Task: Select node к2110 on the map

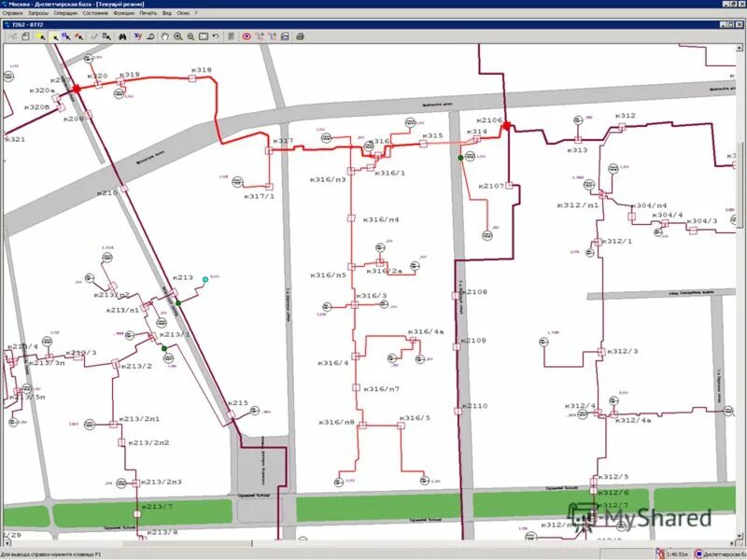Action: click(458, 411)
